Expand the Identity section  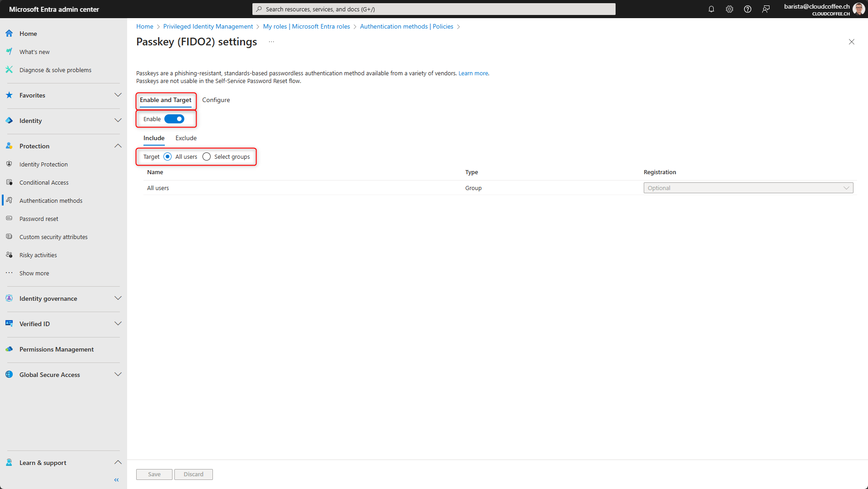click(x=118, y=120)
